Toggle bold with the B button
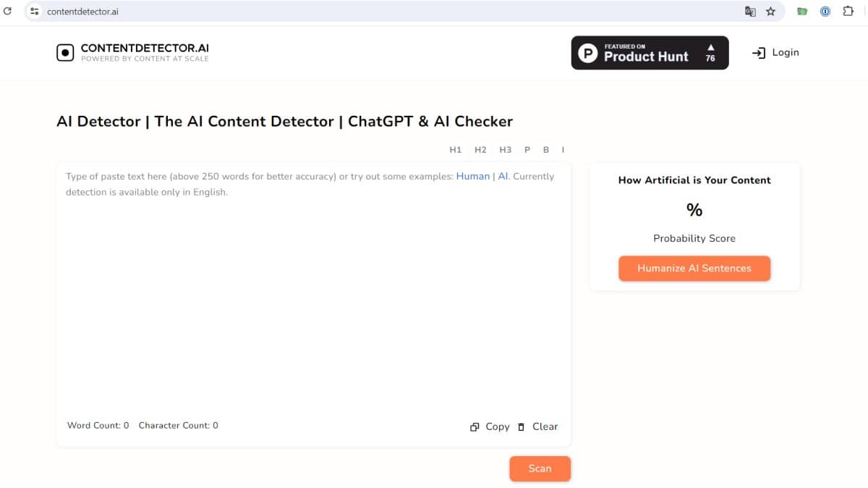This screenshot has height=488, width=868. [x=546, y=150]
